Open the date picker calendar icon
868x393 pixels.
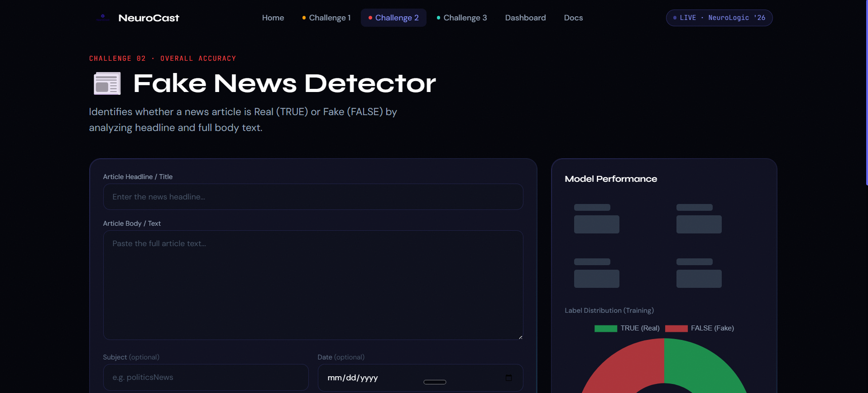click(x=508, y=378)
